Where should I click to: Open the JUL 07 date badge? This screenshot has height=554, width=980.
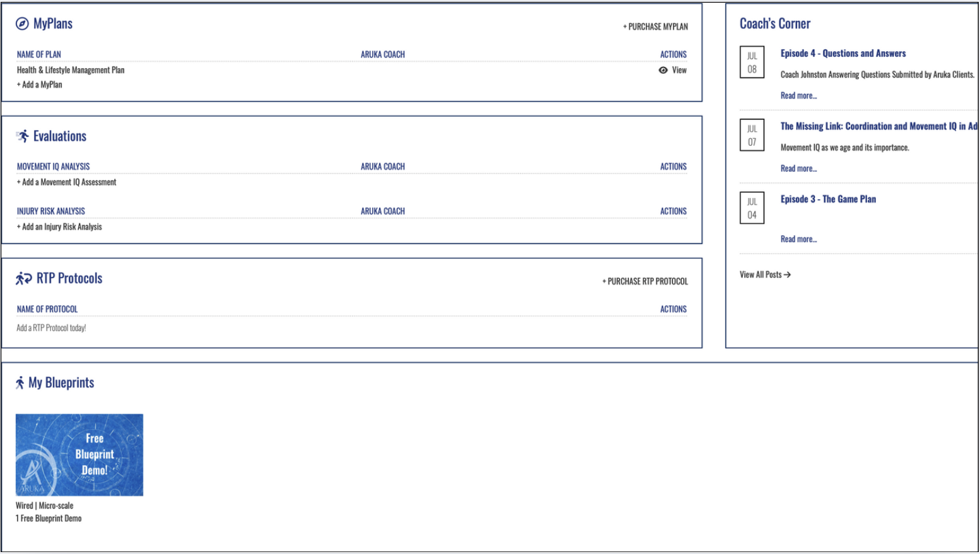point(752,135)
